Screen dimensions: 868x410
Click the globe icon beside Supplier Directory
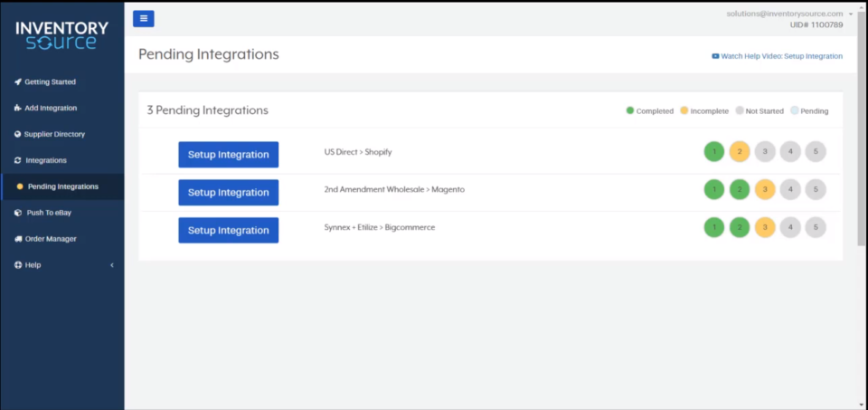[18, 134]
